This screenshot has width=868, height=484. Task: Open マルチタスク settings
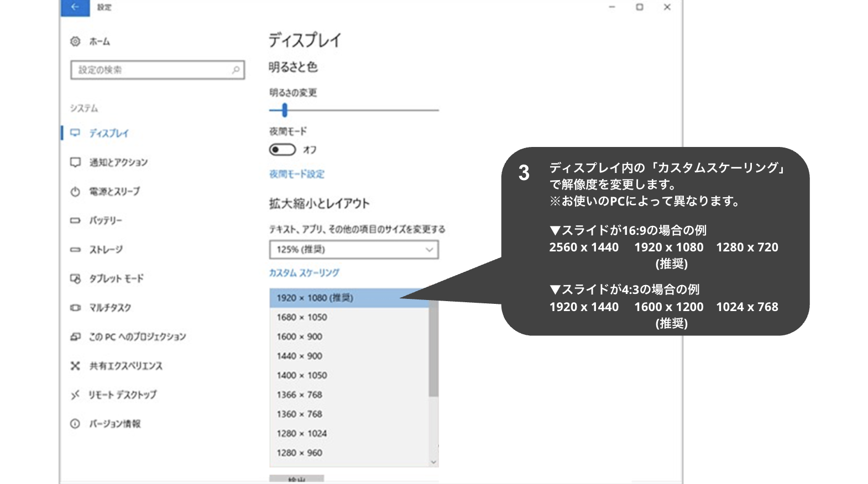110,308
